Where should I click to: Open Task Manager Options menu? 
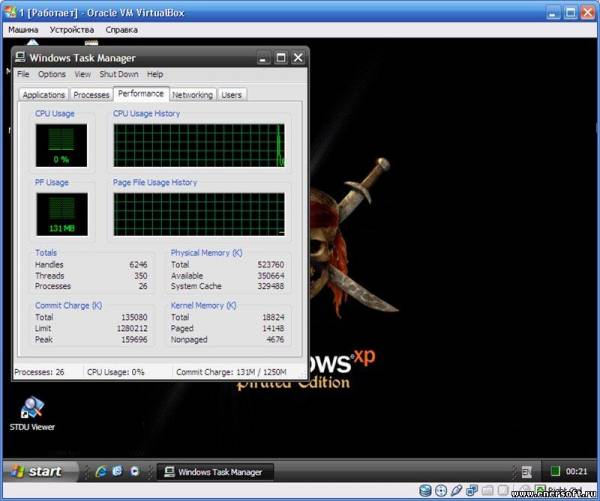point(52,74)
